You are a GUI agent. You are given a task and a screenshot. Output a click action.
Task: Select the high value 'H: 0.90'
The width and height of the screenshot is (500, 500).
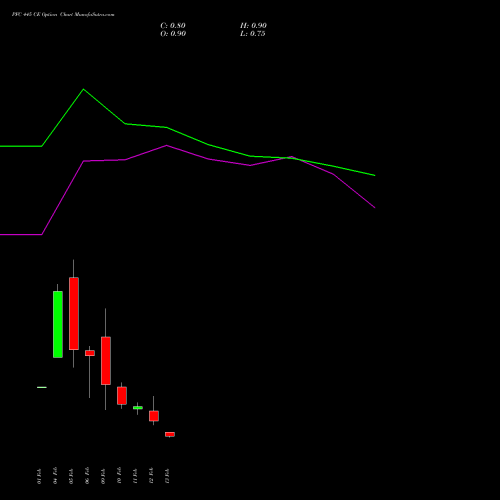pos(253,26)
